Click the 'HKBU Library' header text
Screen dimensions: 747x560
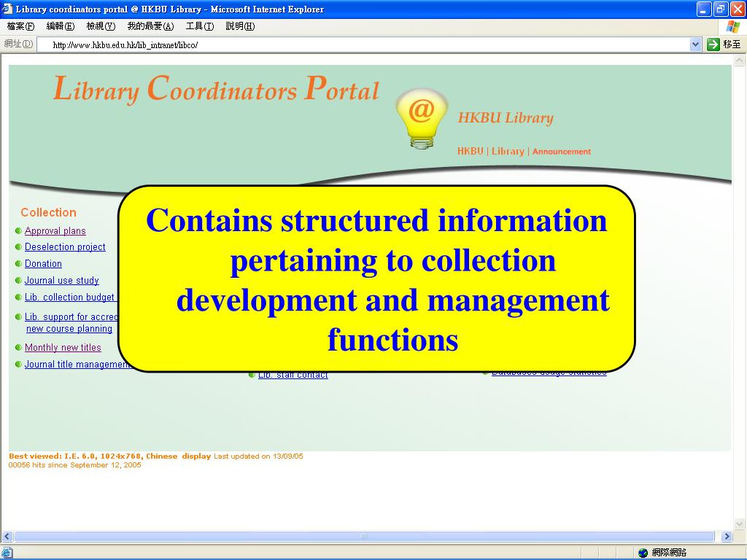[x=506, y=117]
